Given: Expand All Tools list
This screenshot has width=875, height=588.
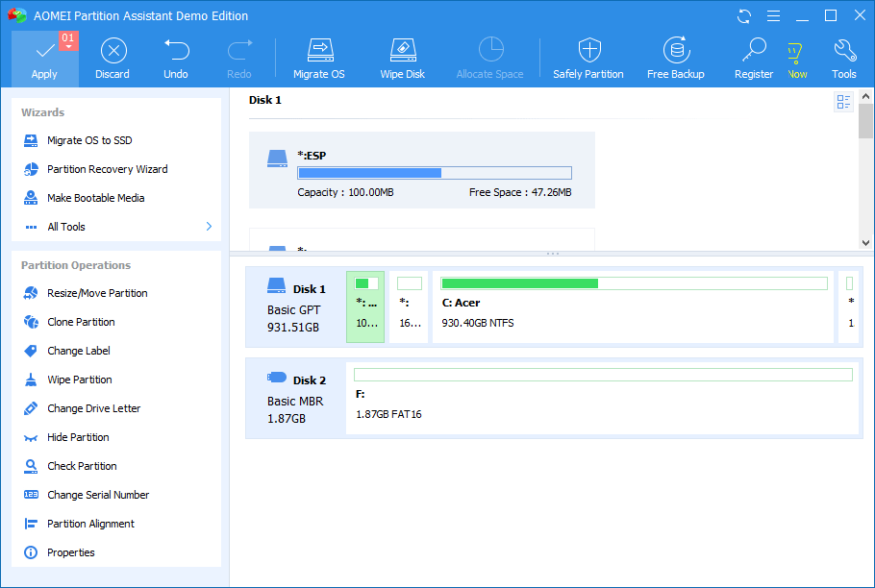Looking at the screenshot, I should point(116,227).
